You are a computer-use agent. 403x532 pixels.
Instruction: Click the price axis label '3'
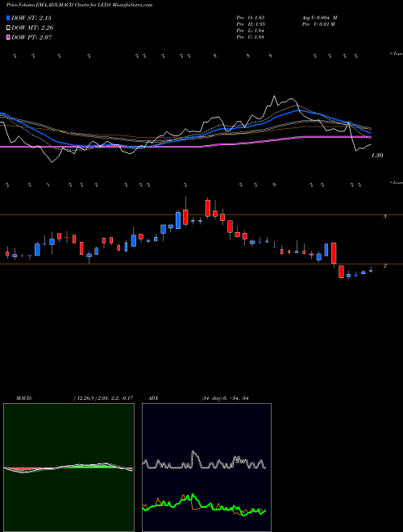click(384, 216)
